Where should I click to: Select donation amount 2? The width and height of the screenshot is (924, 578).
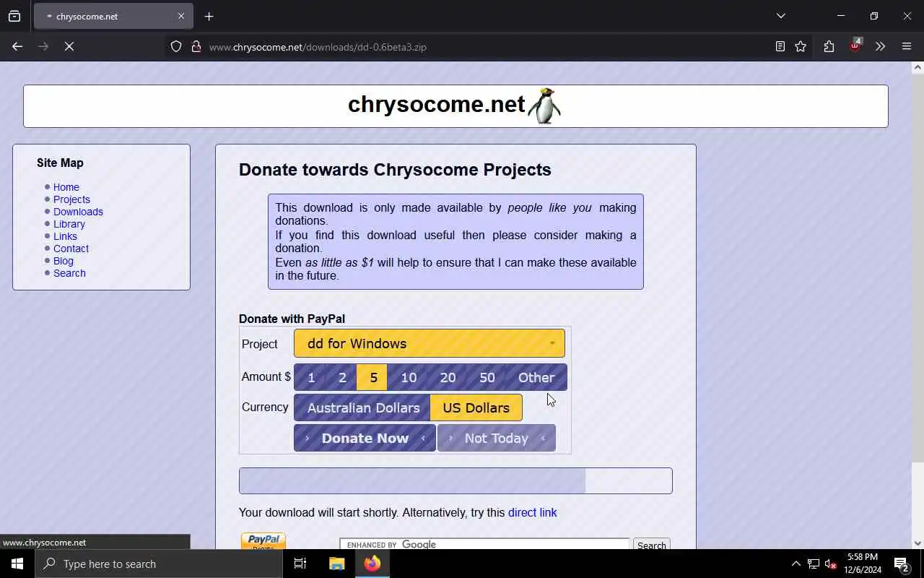coord(342,377)
